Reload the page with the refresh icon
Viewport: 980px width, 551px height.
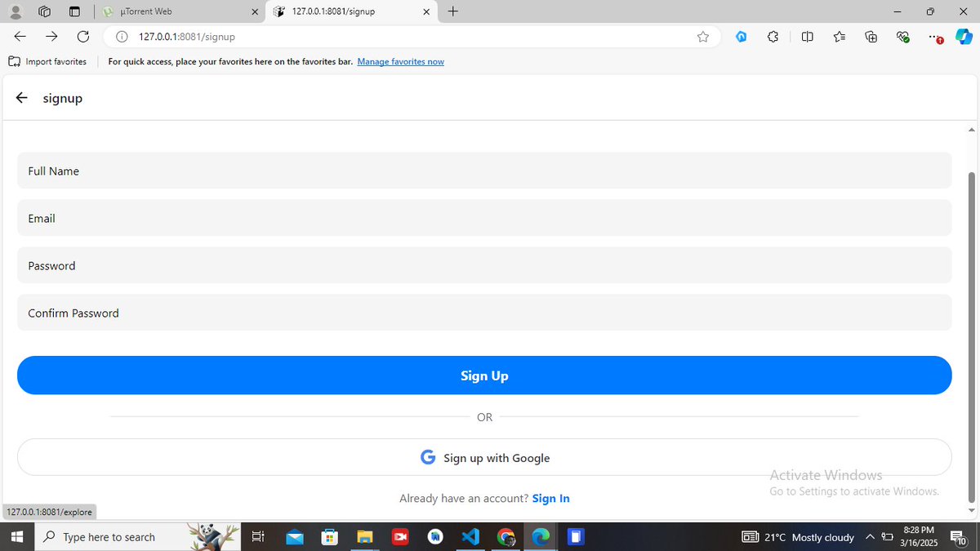point(82,36)
